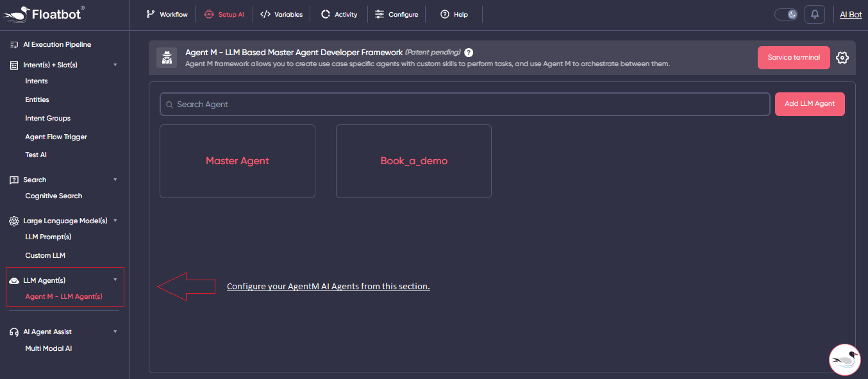Focus the Search Agent input field
The image size is (868, 379).
point(468,105)
